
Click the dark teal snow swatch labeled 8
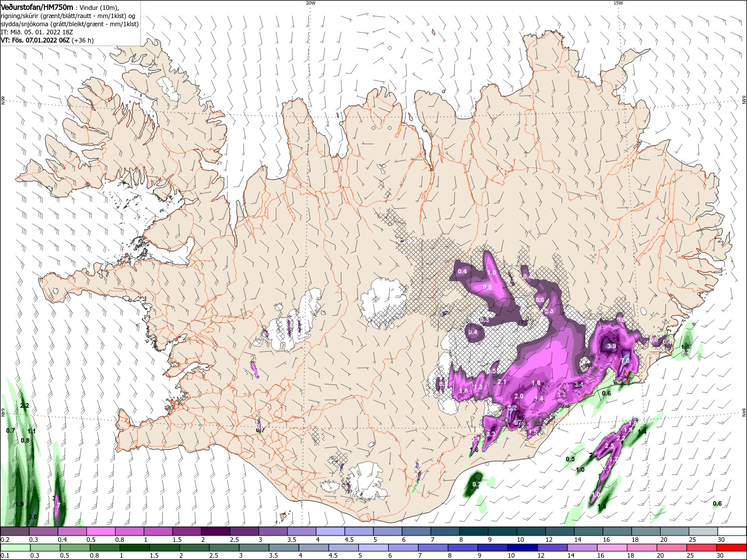(x=474, y=531)
